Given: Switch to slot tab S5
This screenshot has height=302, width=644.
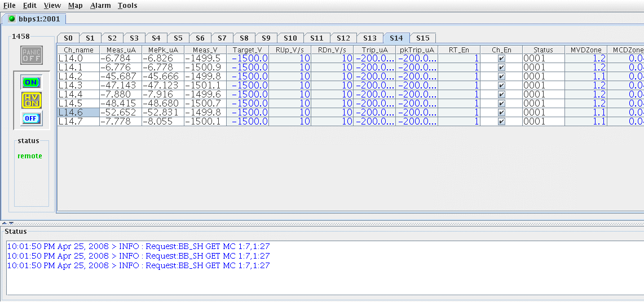Looking at the screenshot, I should pyautogui.click(x=178, y=38).
